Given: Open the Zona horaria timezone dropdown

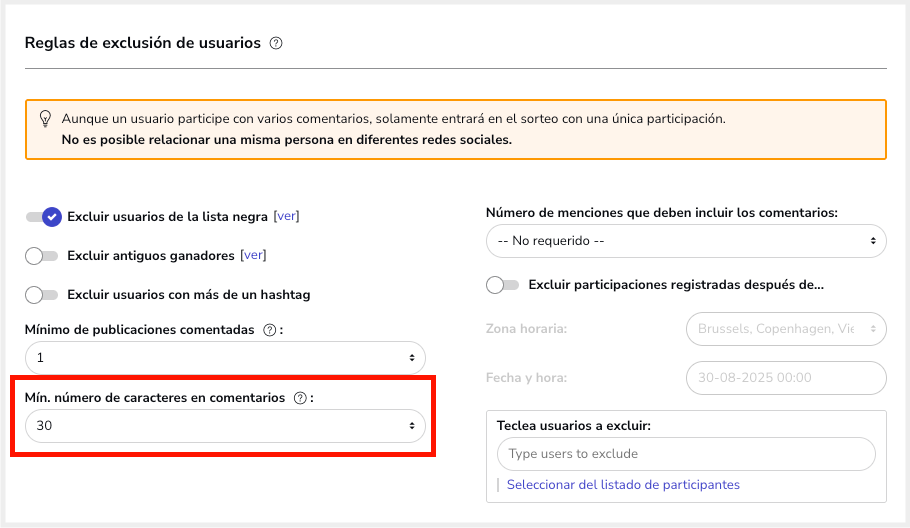Looking at the screenshot, I should pyautogui.click(x=786, y=329).
